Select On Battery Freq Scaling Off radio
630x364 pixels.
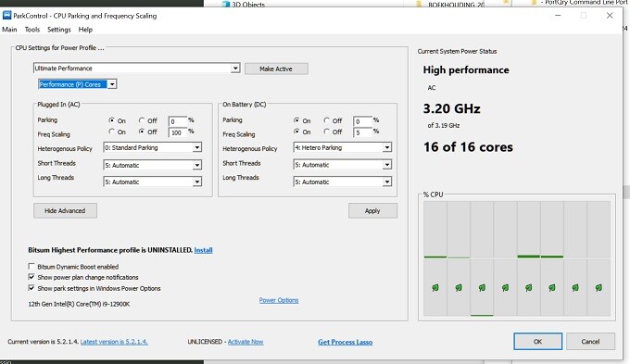pos(327,132)
